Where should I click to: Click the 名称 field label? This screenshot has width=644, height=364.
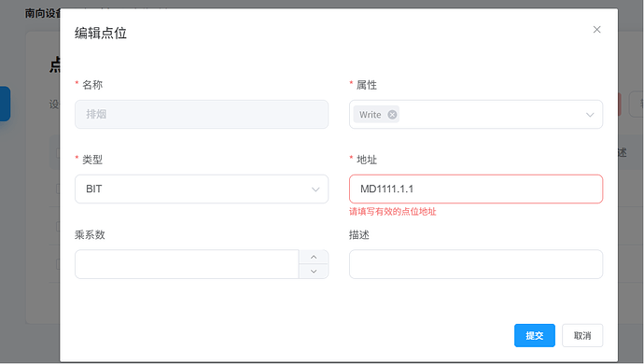pyautogui.click(x=92, y=85)
